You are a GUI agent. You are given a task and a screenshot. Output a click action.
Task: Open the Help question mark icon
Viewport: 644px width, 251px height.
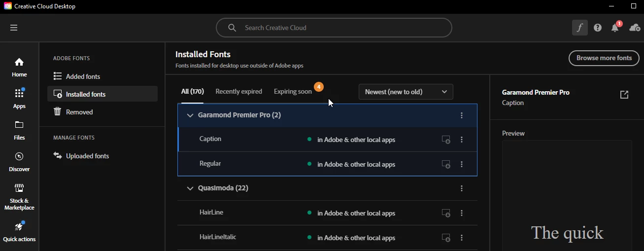pyautogui.click(x=598, y=28)
